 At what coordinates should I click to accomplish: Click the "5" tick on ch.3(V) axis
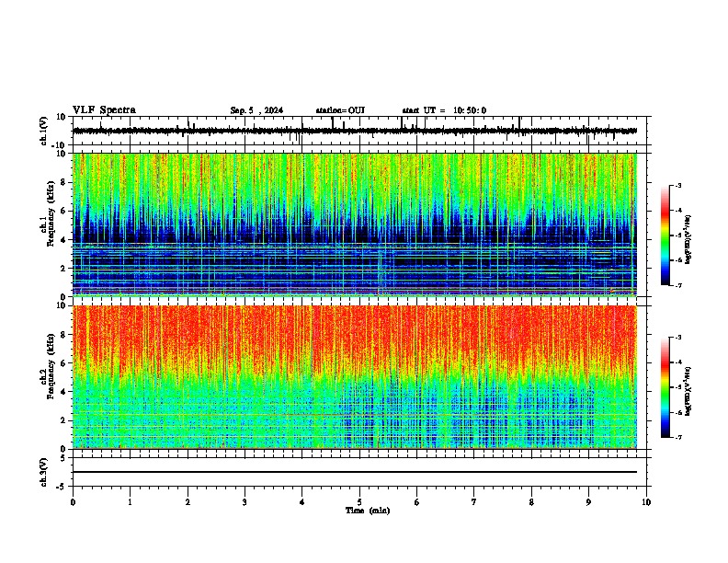(63, 458)
